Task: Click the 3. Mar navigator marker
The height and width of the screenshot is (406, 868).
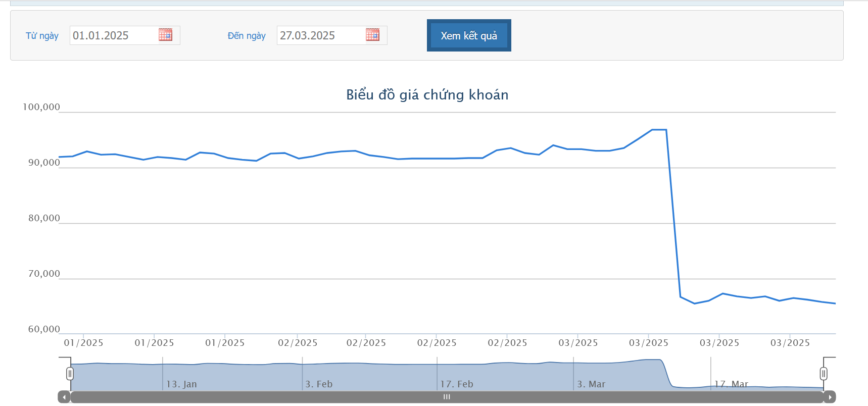Action: [591, 384]
